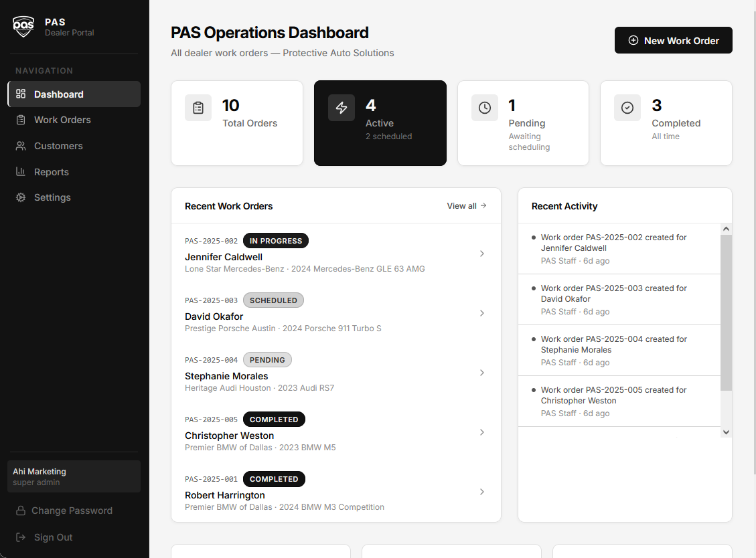Select the Total Orders clipboard icon

click(x=198, y=107)
